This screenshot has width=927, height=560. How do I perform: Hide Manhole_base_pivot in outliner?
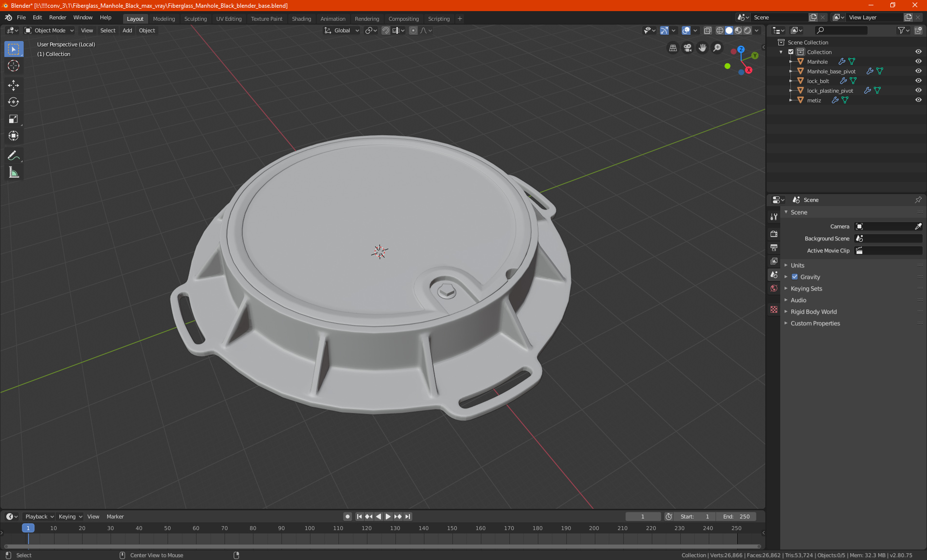coord(918,71)
